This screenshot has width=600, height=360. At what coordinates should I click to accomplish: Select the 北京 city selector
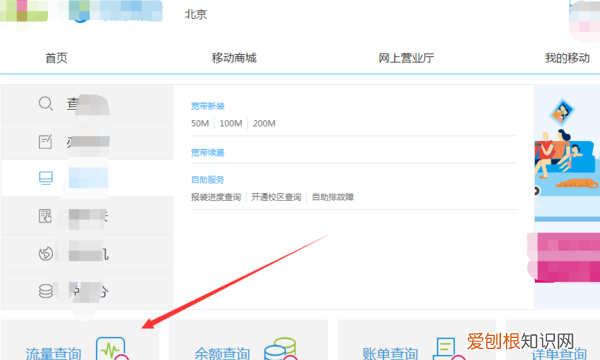click(x=196, y=14)
